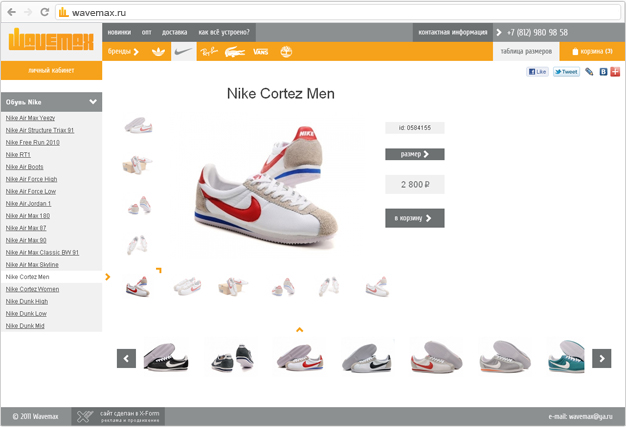Click the e-mail wavemax@ya.ru footer link

[580, 417]
